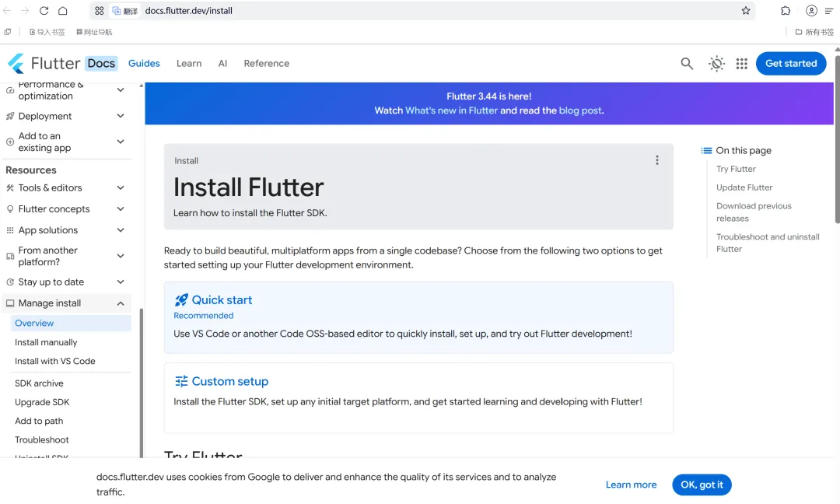Open the Learn nav tab
Viewport: 840px width, 504px height.
coord(189,63)
